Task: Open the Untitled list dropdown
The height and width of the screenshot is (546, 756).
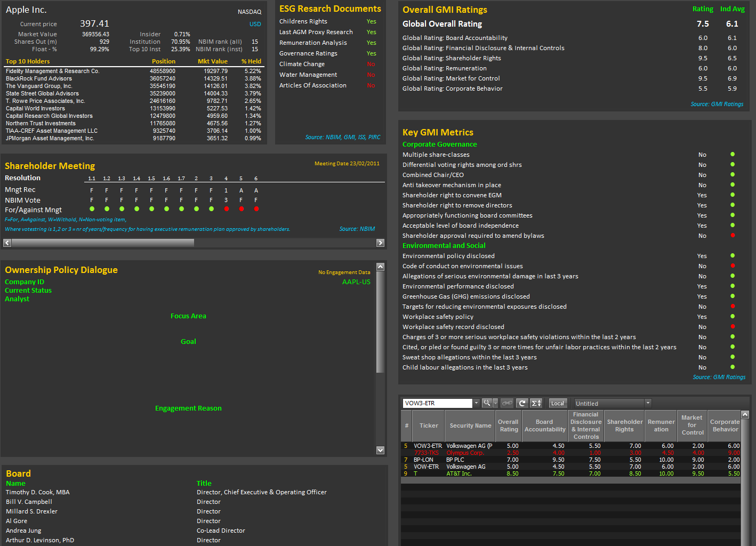Action: click(648, 403)
